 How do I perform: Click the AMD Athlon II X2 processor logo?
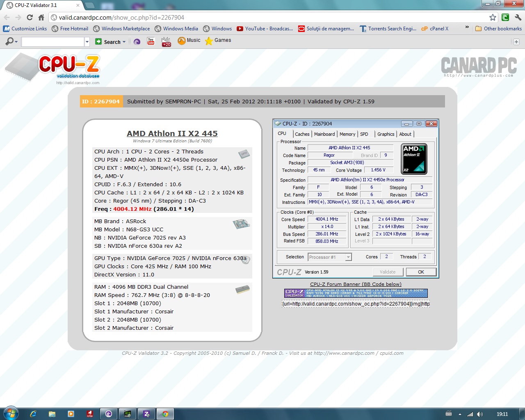pos(414,159)
